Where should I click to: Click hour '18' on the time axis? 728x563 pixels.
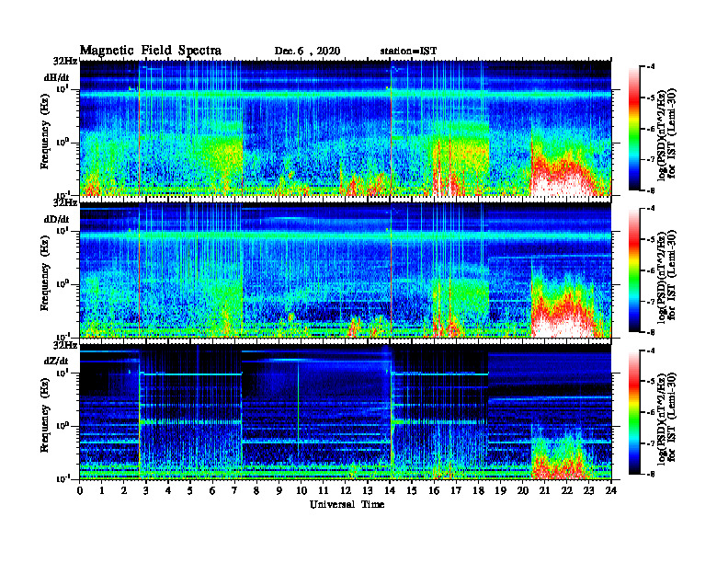(478, 490)
